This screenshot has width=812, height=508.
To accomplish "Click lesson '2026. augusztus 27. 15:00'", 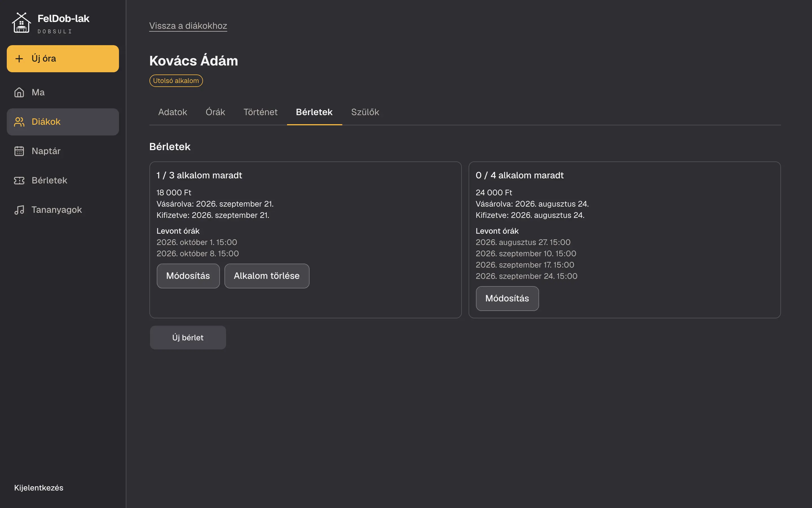I will click(x=523, y=242).
